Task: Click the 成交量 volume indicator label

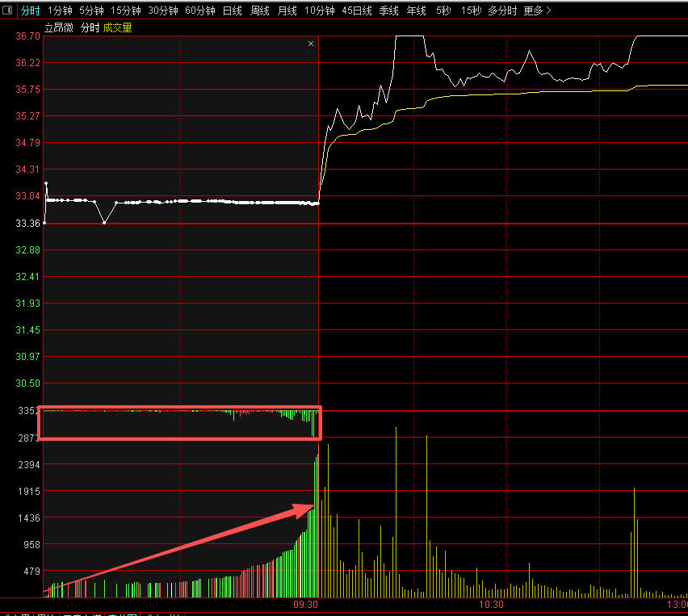Action: [x=117, y=28]
